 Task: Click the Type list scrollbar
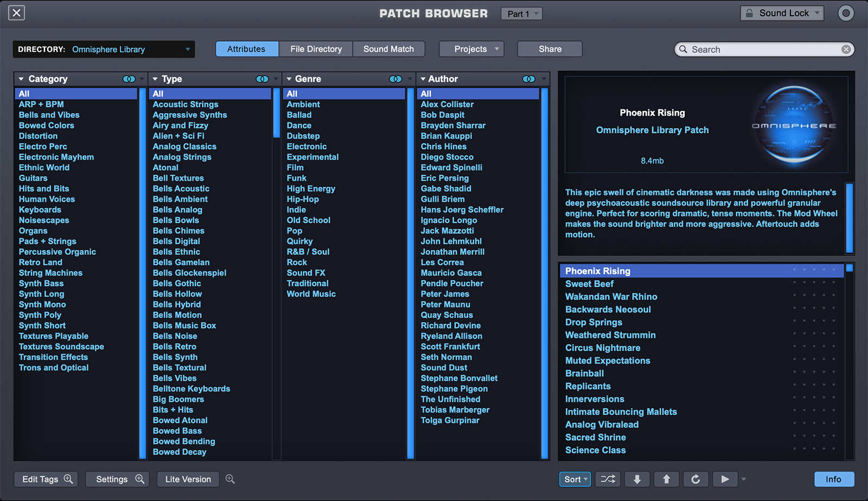tap(277, 113)
